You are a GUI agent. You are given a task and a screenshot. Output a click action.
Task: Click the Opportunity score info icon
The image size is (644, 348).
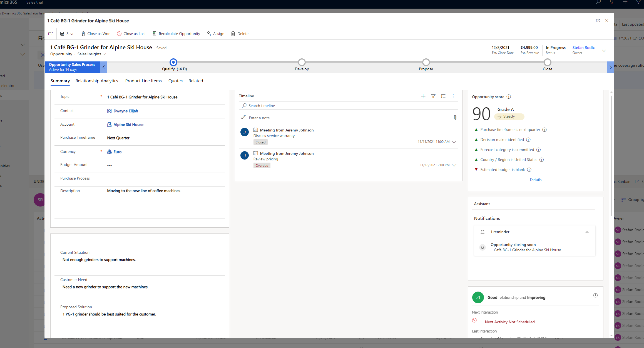509,97
